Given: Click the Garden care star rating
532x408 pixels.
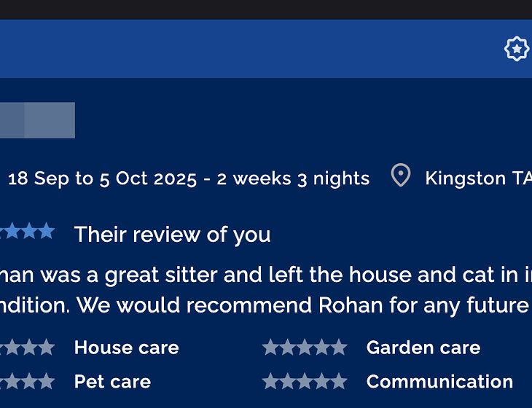Looking at the screenshot, I should point(305,348).
